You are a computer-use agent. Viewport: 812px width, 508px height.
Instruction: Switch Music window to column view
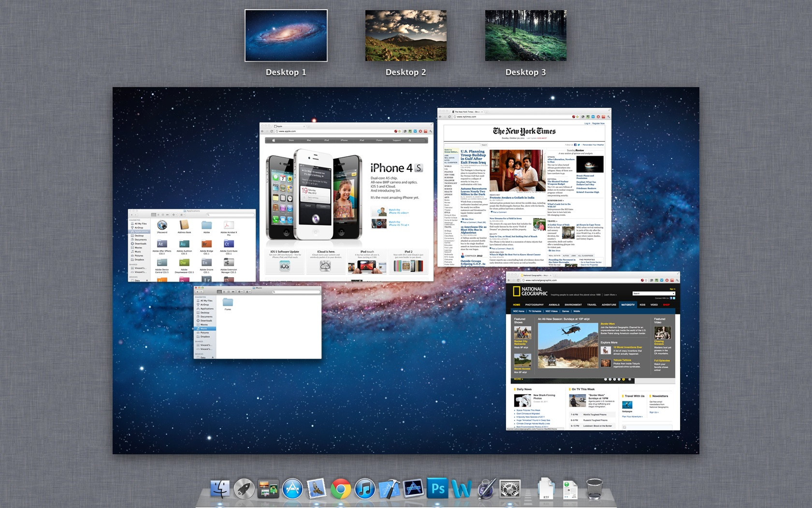coord(228,292)
